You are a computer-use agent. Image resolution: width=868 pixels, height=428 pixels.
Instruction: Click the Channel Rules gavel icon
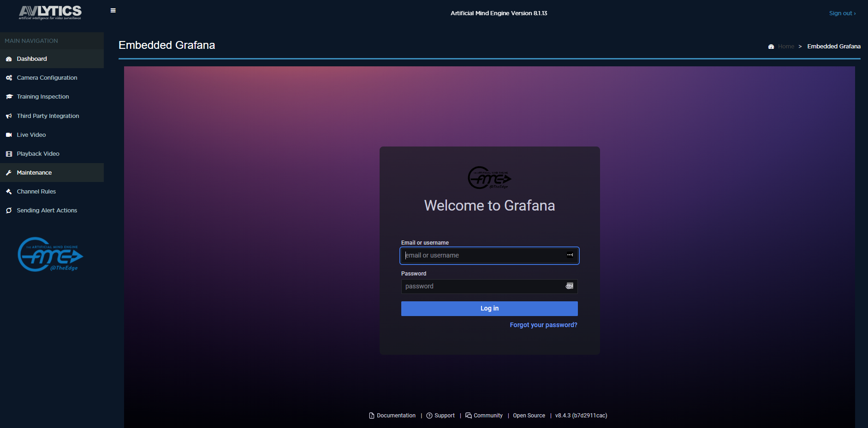9,192
